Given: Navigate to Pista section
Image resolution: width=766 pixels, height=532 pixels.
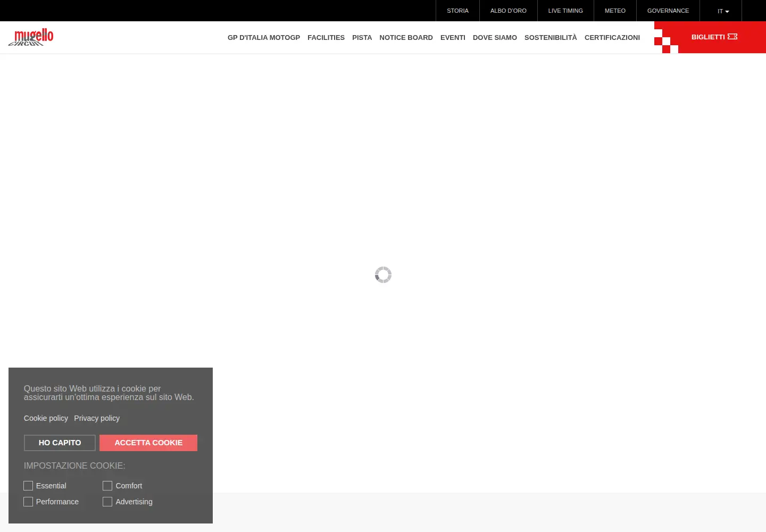Looking at the screenshot, I should tap(362, 38).
